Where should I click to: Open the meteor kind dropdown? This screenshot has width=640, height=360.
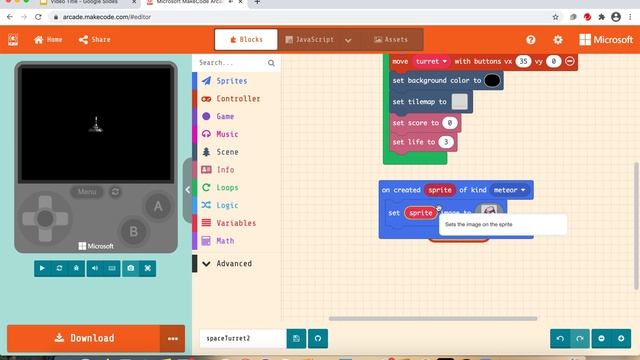point(509,190)
